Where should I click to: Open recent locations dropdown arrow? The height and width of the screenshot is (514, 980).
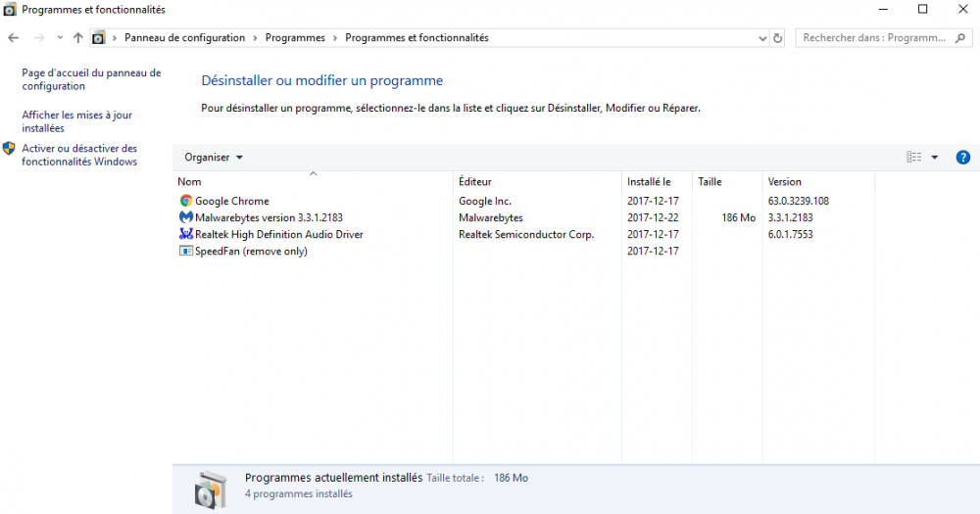60,38
